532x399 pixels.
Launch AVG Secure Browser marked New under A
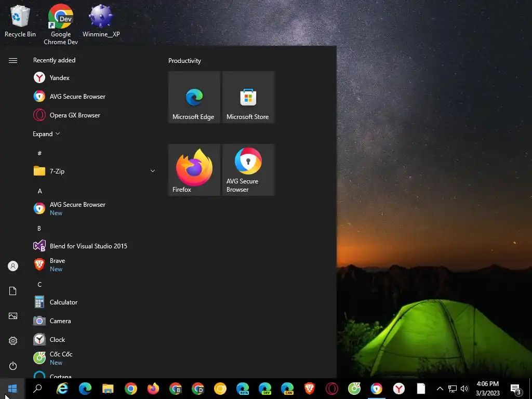[x=94, y=208]
